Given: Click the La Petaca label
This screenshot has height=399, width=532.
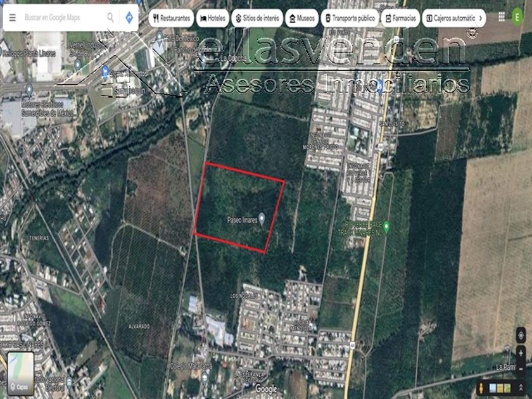Looking at the screenshot, I should (233, 58).
